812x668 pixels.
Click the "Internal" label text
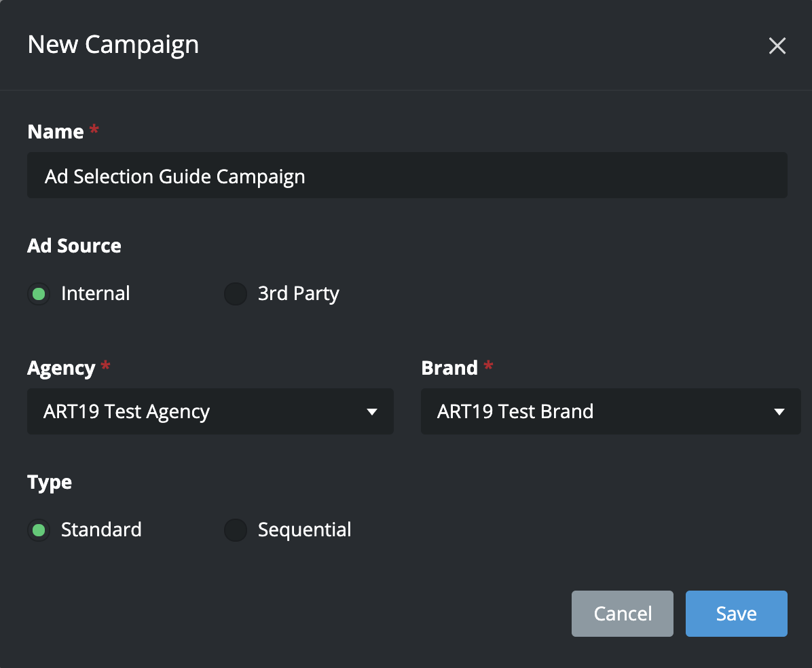95,294
